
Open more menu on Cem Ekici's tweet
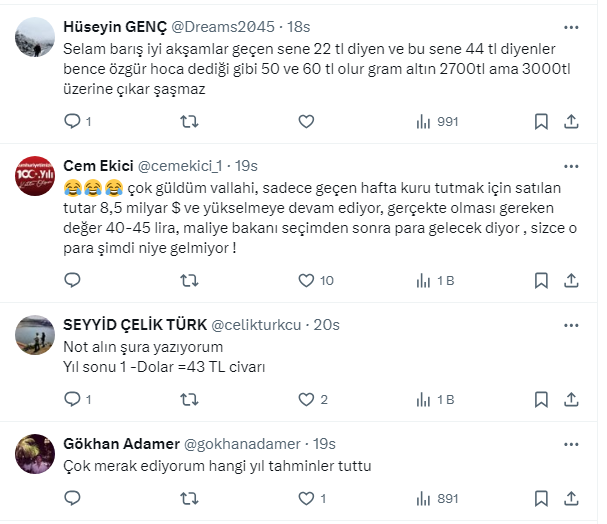tap(571, 164)
